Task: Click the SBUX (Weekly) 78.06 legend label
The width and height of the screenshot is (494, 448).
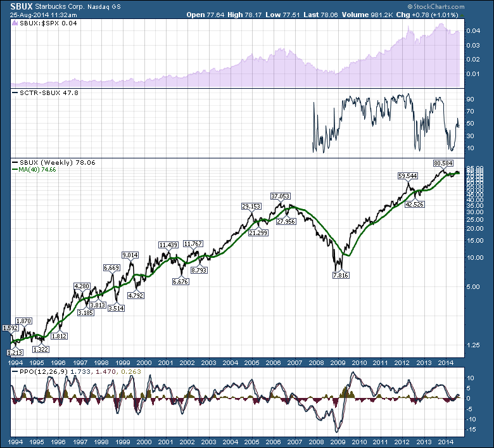Action: click(x=58, y=162)
